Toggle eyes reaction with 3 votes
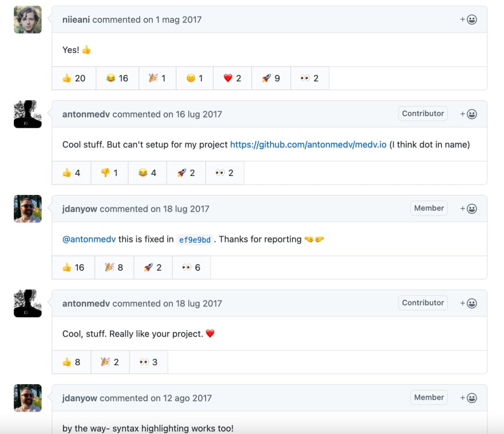Viewport: 504px width, 434px height. (149, 362)
